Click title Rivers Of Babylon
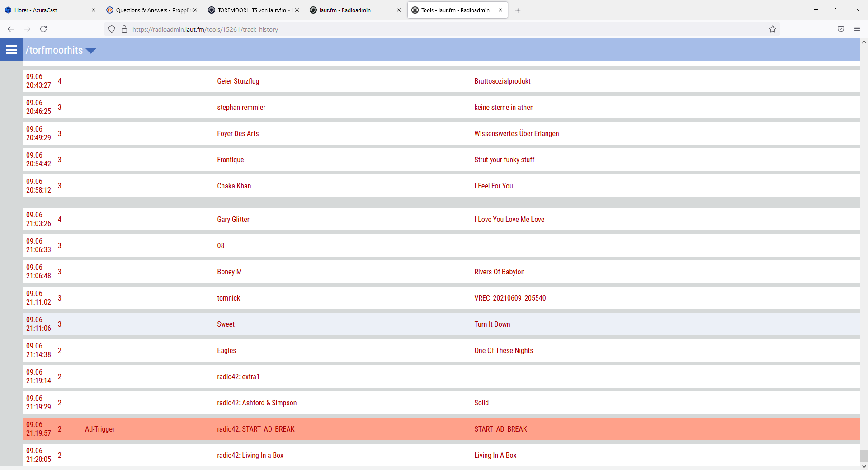Viewport: 868px width, 470px height. pyautogui.click(x=499, y=272)
